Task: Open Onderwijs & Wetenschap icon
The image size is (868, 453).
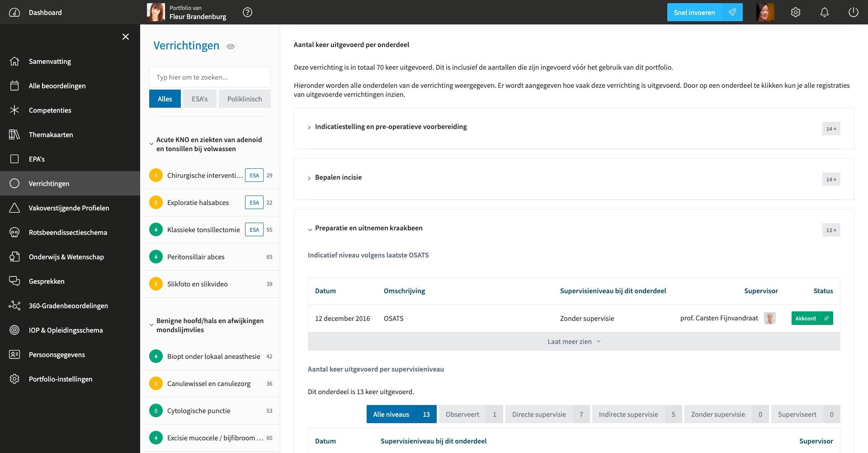Action: click(x=14, y=257)
